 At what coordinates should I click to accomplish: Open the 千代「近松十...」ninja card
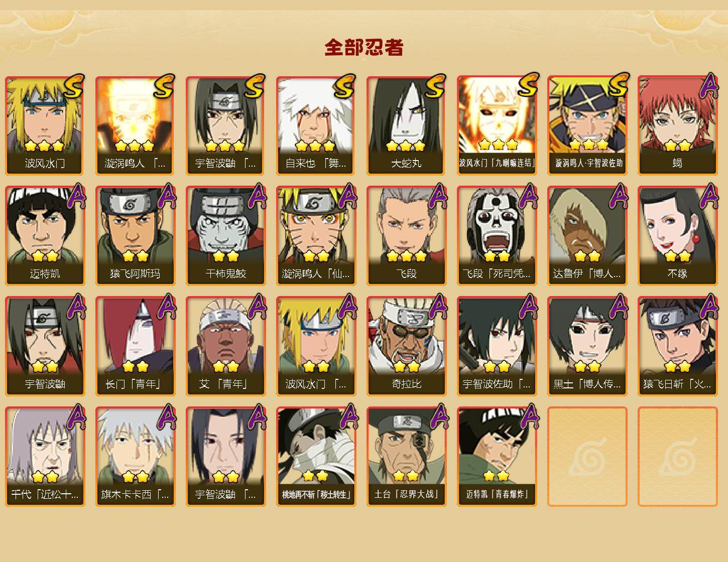click(45, 457)
